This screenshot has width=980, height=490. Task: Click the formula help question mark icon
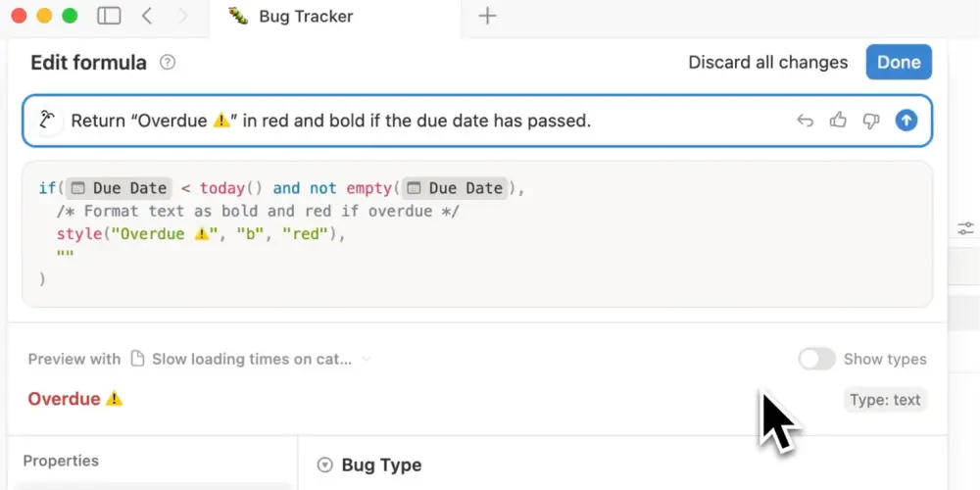168,63
